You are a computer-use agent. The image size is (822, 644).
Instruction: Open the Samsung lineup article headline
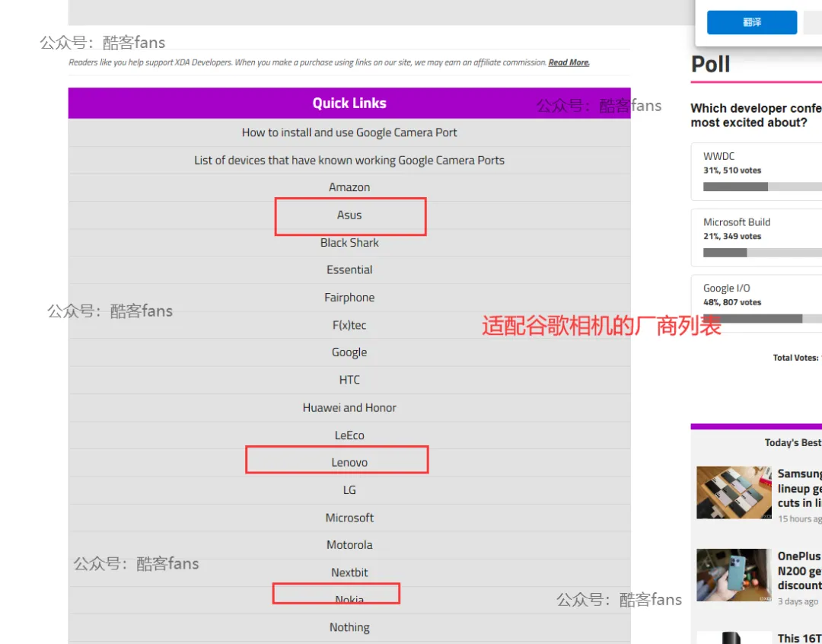(x=799, y=488)
